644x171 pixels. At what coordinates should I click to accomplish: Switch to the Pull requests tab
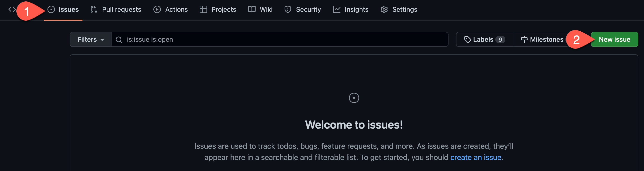tap(122, 10)
